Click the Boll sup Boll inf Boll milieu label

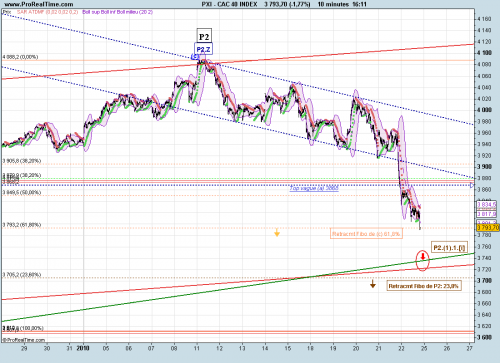pos(118,12)
